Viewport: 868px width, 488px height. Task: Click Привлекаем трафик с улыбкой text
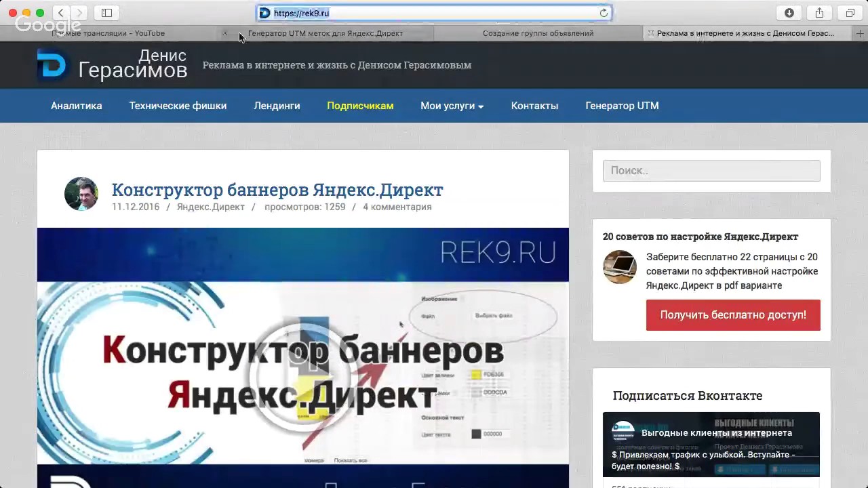[703, 460]
